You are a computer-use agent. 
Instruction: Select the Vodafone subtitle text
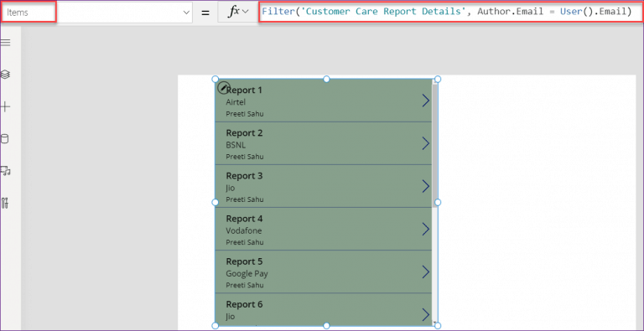coord(243,230)
